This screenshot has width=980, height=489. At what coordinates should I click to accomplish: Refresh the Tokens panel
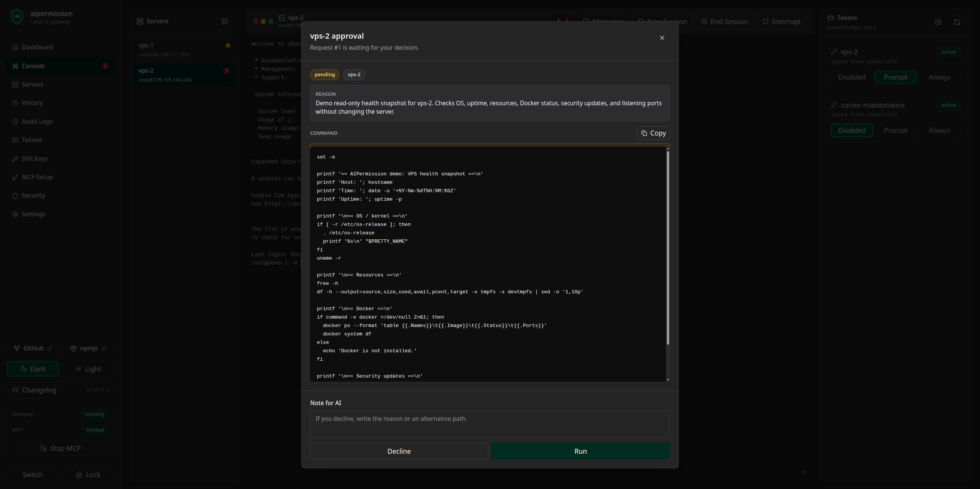957,22
